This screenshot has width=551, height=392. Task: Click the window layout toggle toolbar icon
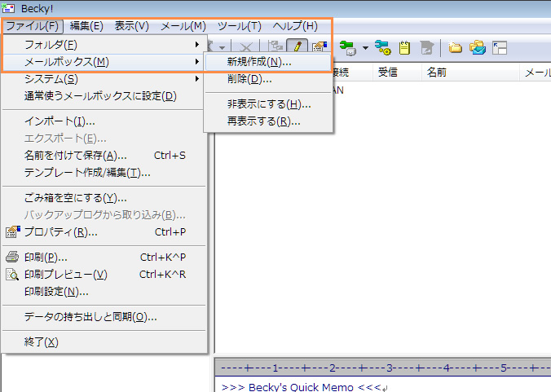coord(500,47)
